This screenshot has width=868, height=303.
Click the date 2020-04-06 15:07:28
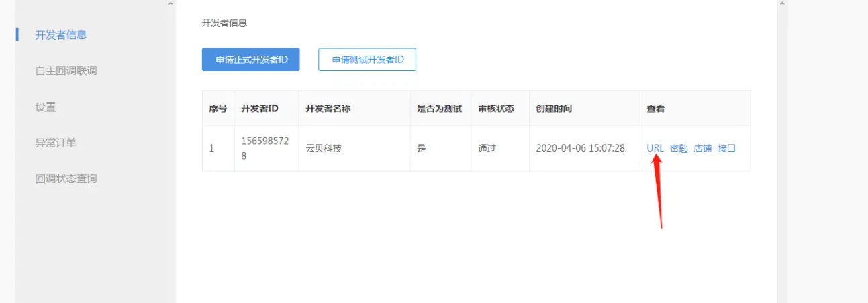[x=581, y=148]
